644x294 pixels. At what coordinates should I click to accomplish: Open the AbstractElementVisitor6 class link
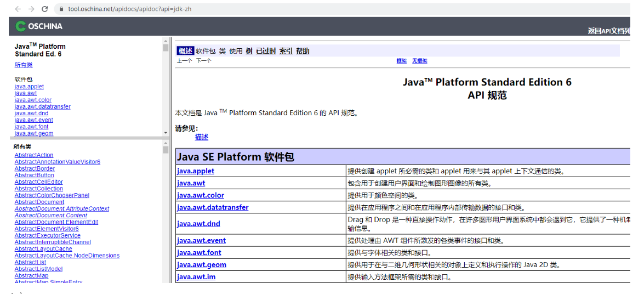click(x=47, y=229)
